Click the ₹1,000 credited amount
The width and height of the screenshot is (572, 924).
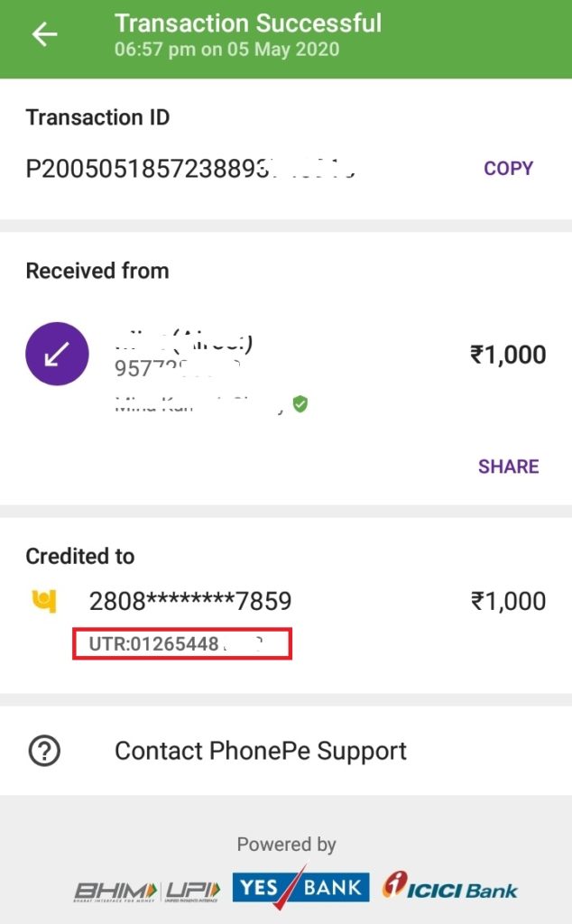coord(508,601)
